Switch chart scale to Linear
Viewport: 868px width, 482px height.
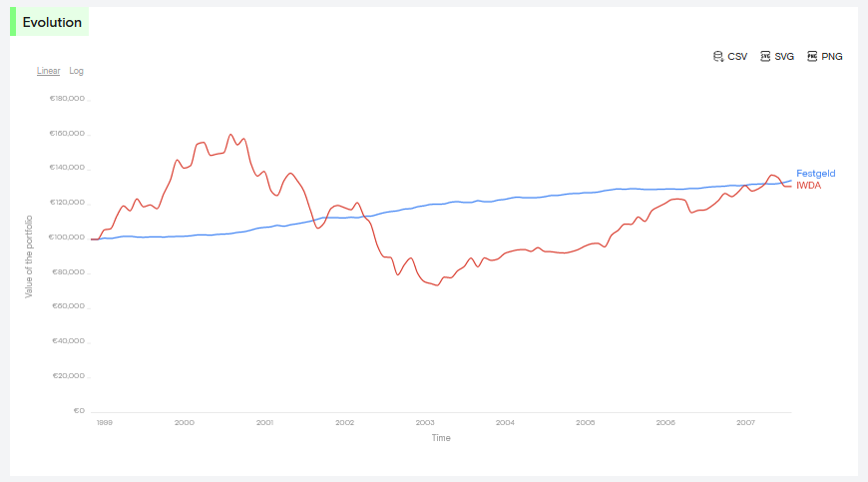pyautogui.click(x=49, y=71)
